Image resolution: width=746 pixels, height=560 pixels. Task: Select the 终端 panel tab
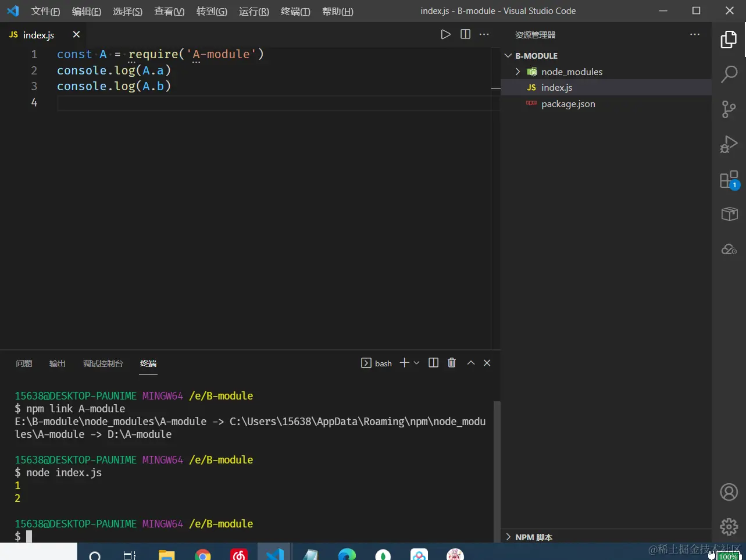148,363
